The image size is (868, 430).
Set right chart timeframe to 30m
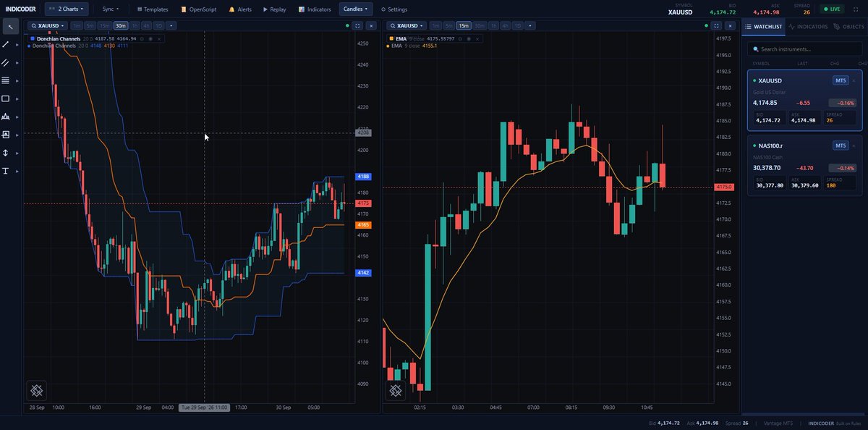coord(480,25)
